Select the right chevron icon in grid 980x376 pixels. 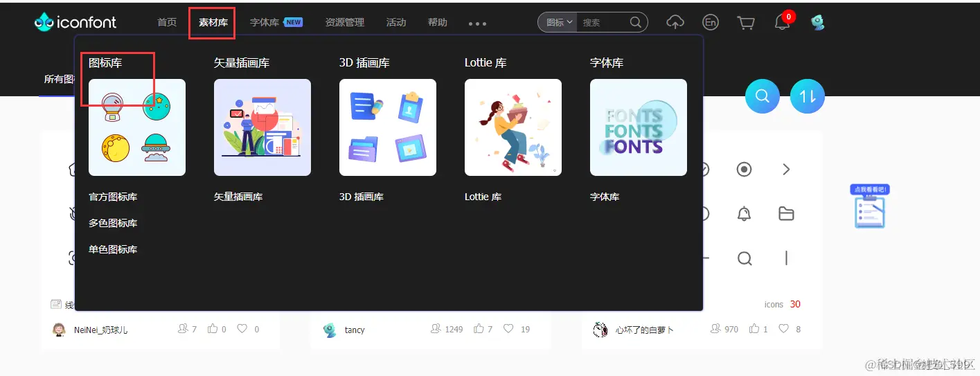[x=786, y=170]
